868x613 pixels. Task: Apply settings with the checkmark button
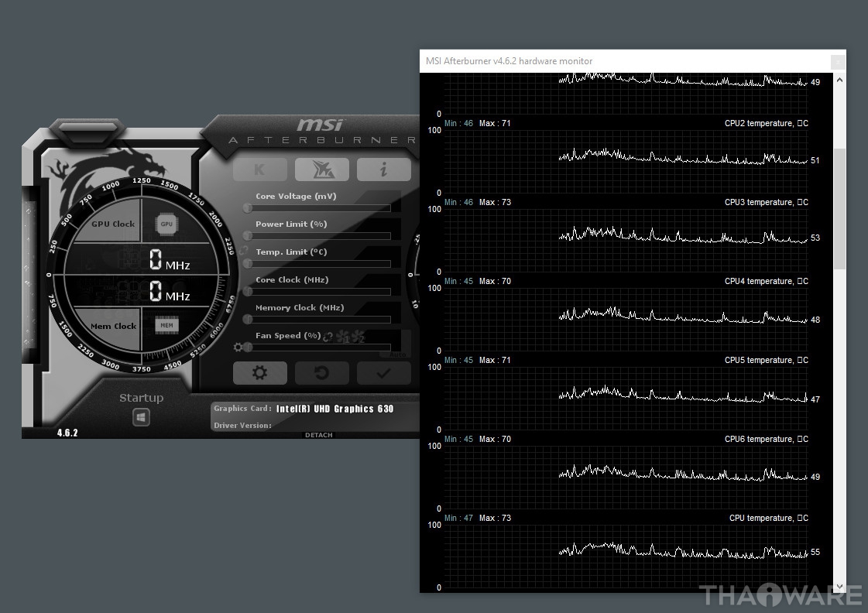(x=383, y=373)
